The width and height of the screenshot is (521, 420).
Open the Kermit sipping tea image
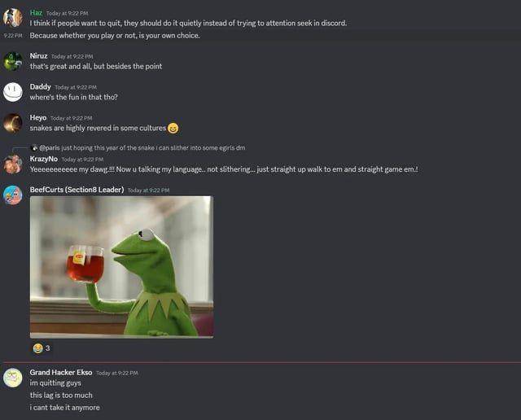click(x=121, y=267)
